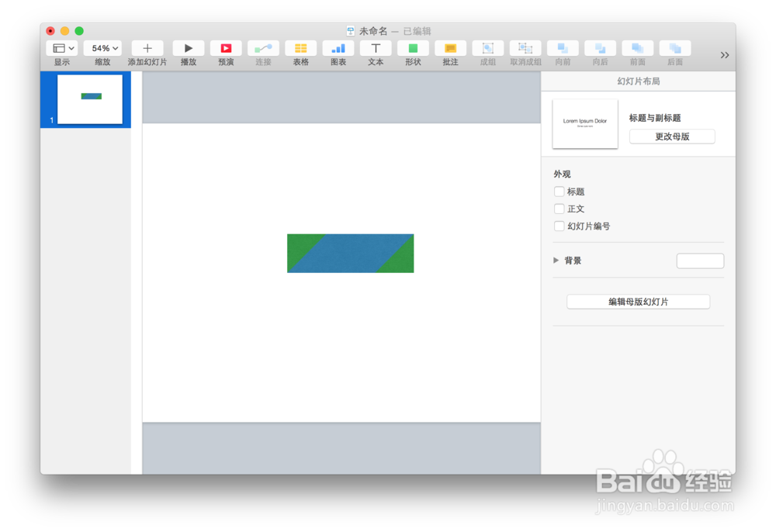Click the 成组 group icon
Screen dimensions: 776x532
(x=488, y=48)
